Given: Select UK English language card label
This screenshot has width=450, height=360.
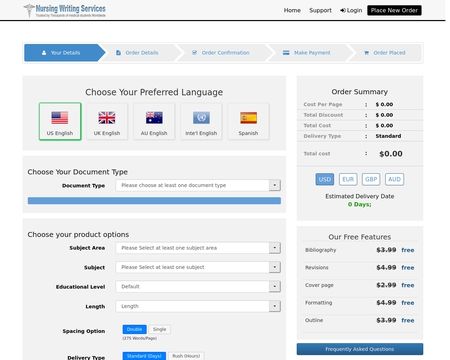Looking at the screenshot, I should pos(107,133).
